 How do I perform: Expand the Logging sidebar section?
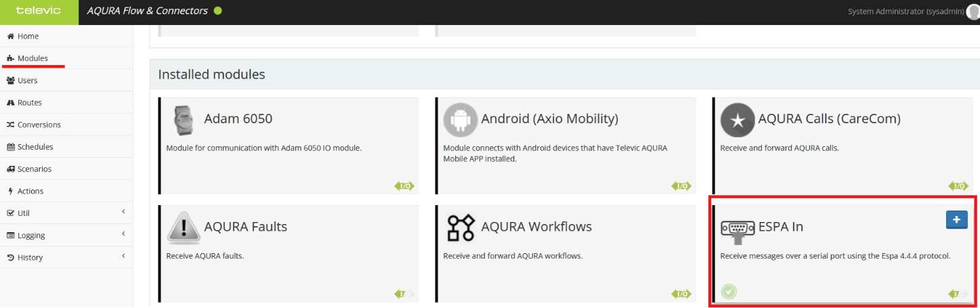(x=66, y=236)
